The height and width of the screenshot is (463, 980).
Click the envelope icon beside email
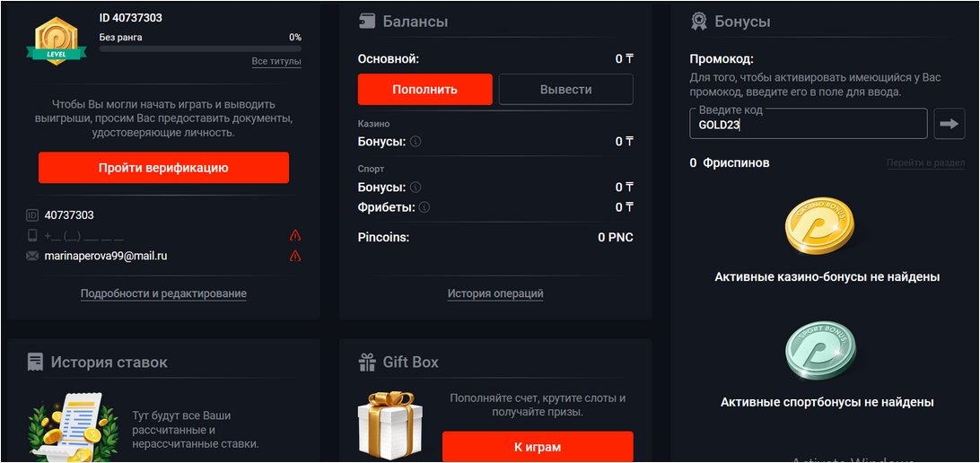click(x=32, y=256)
